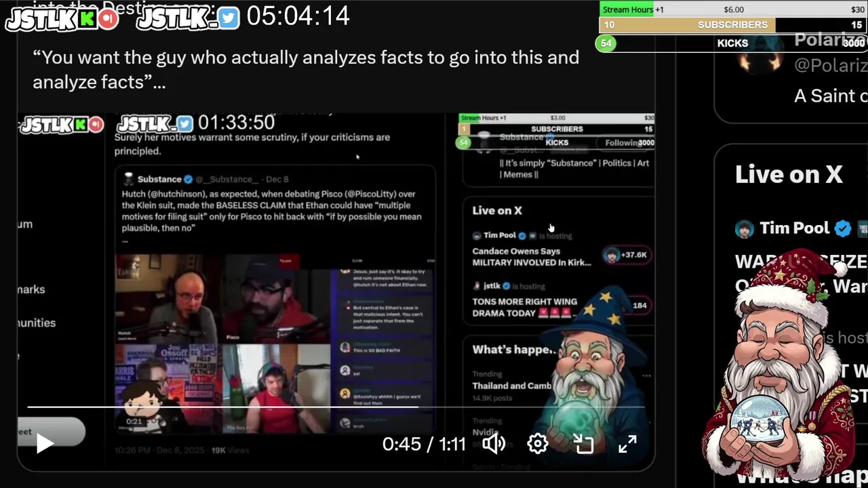Click the What's happe heading
Viewport: 868px width, 488px height.
click(x=513, y=350)
